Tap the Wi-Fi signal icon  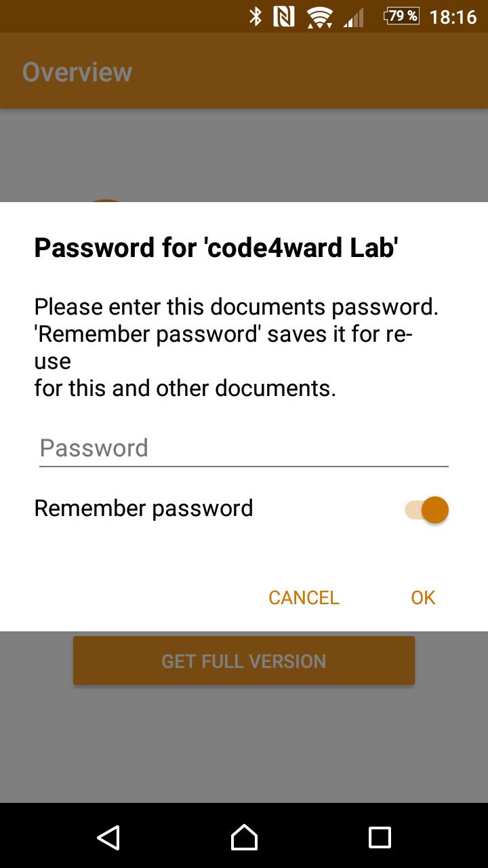click(319, 17)
